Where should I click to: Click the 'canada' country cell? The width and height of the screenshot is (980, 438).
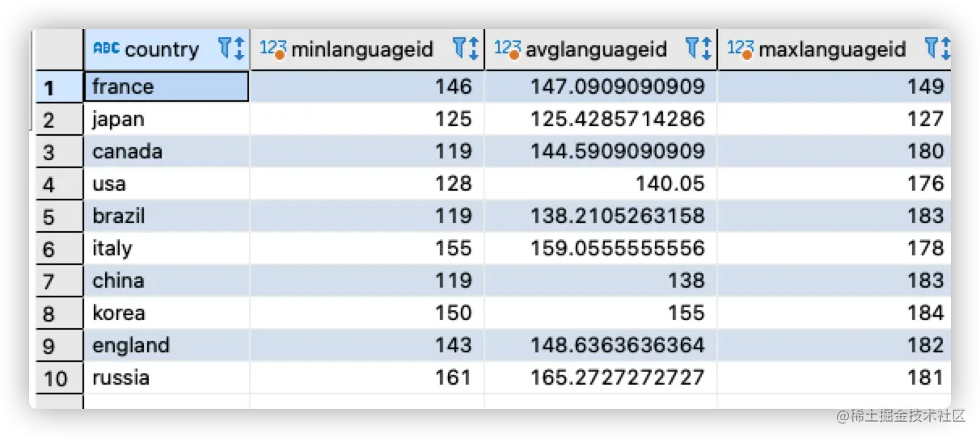(x=167, y=151)
